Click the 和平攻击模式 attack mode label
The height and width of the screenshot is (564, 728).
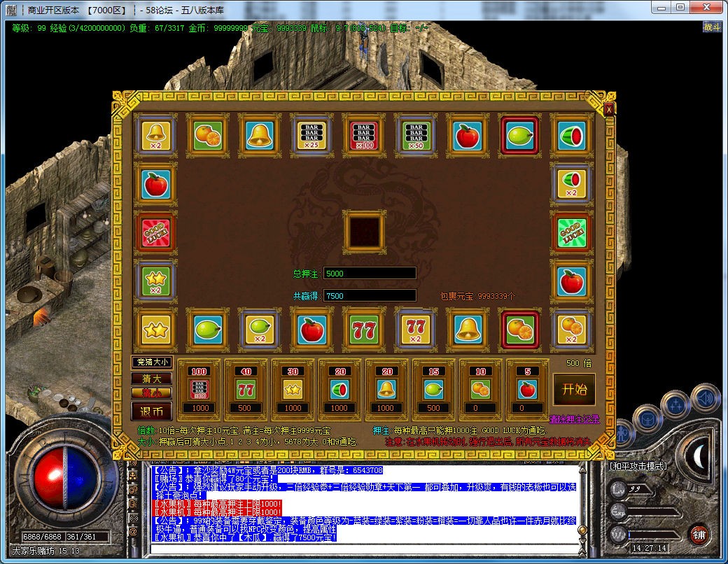[638, 466]
